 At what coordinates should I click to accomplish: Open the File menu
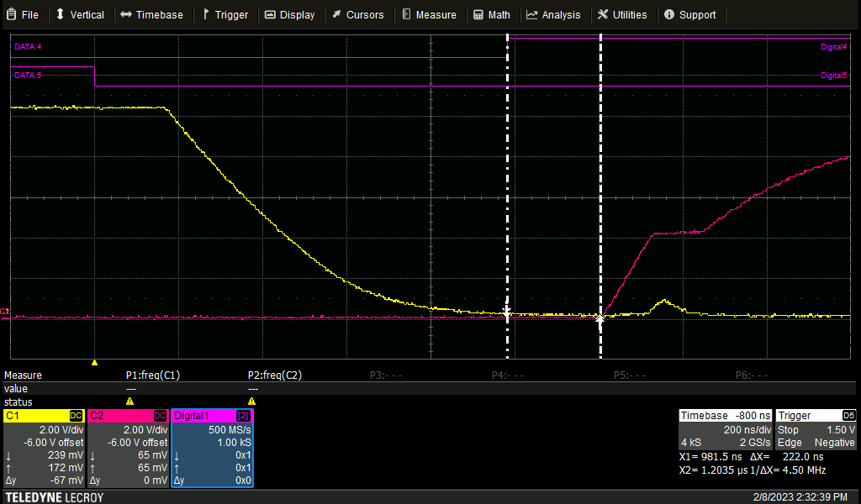click(x=23, y=15)
